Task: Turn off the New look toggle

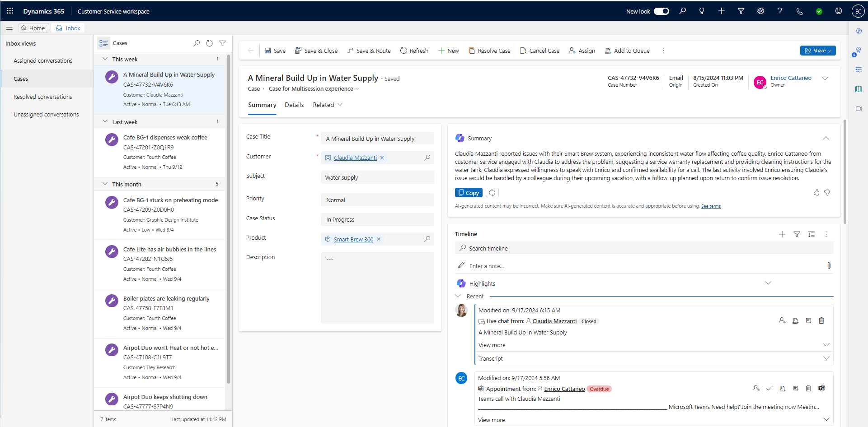Action: point(661,11)
